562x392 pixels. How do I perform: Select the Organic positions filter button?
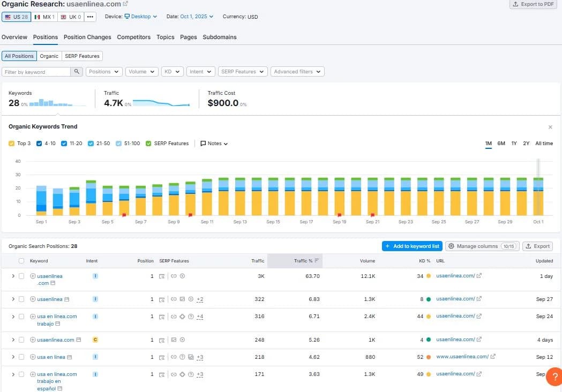click(x=49, y=56)
